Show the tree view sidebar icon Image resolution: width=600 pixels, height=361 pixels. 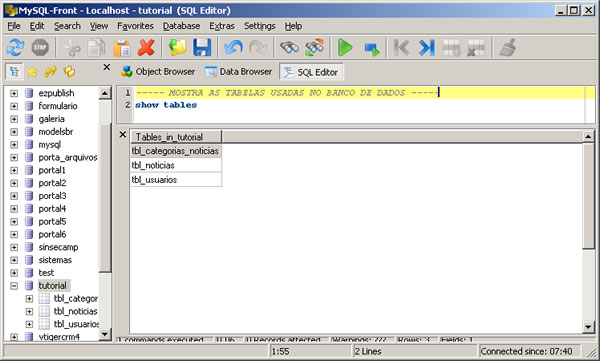(14, 72)
